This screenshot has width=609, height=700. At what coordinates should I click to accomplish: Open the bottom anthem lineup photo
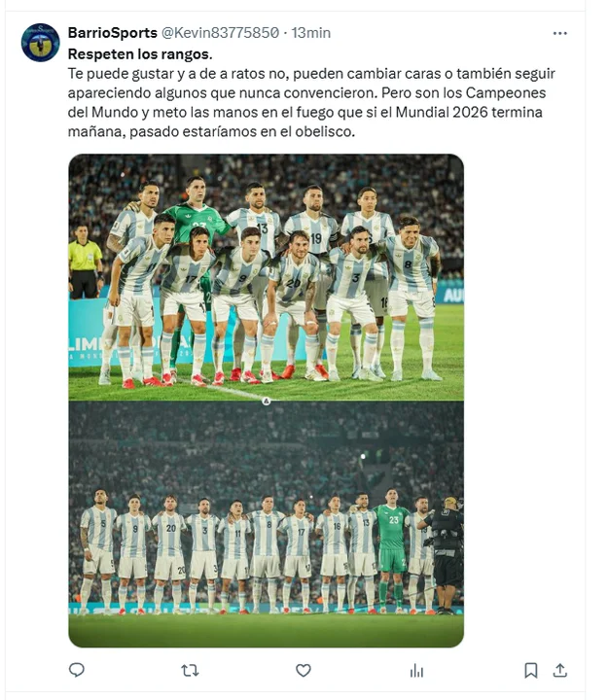[x=267, y=525]
